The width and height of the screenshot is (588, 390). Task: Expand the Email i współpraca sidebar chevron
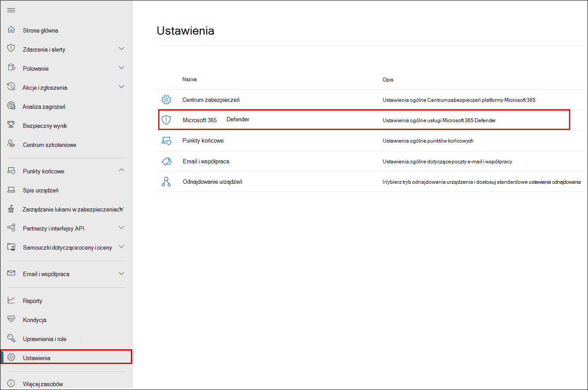tap(121, 273)
